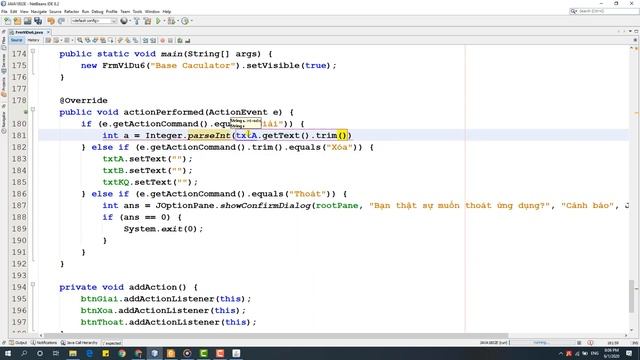Click the Redo toolbar icon
The width and height of the screenshot is (640, 360).
[x=61, y=21]
